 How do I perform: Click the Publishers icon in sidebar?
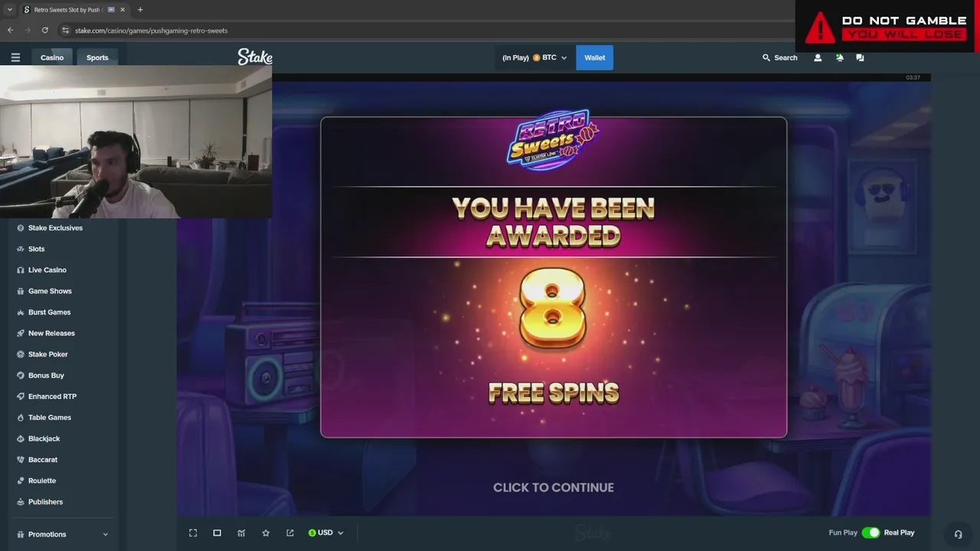coord(21,502)
